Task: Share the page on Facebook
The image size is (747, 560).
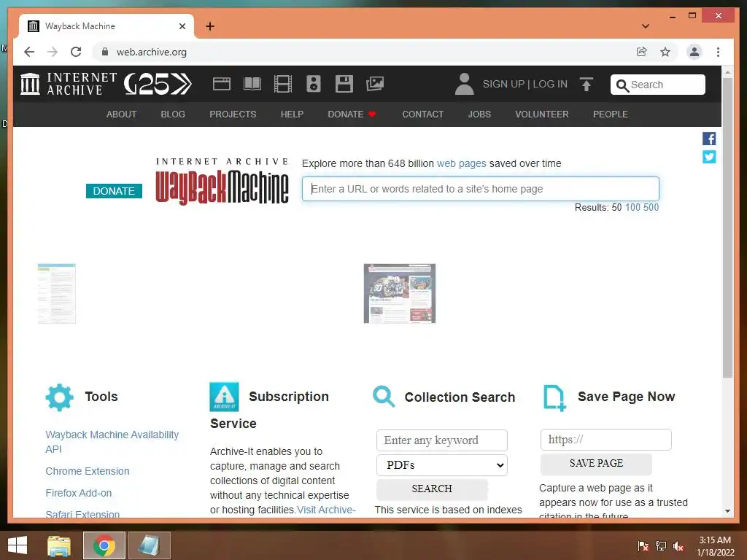Action: pos(709,139)
